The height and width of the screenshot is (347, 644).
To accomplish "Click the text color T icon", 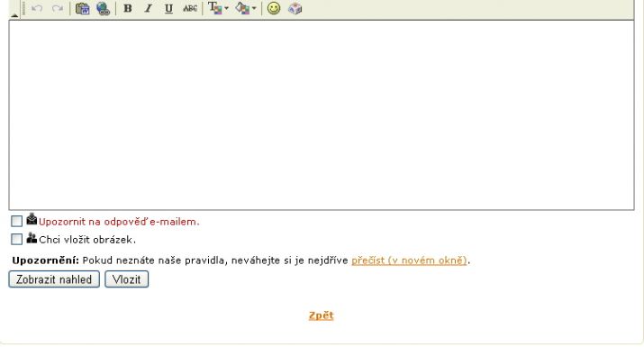I will tap(215, 8).
